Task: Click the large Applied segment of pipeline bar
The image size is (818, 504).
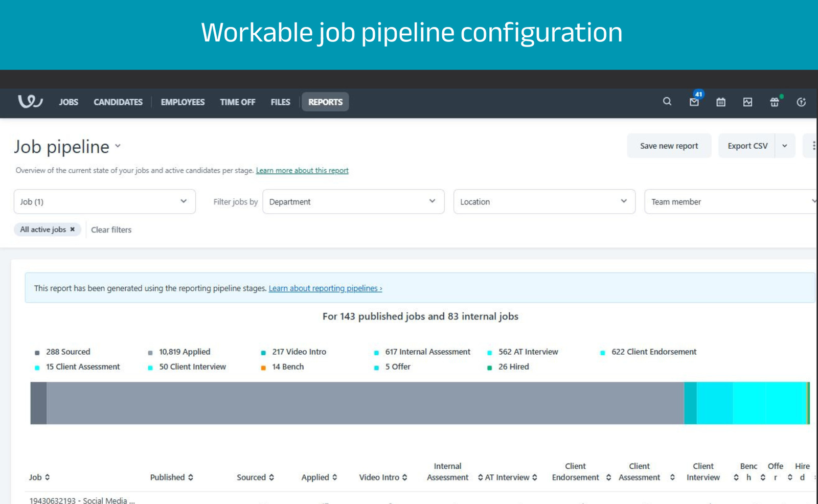Action: (x=365, y=403)
